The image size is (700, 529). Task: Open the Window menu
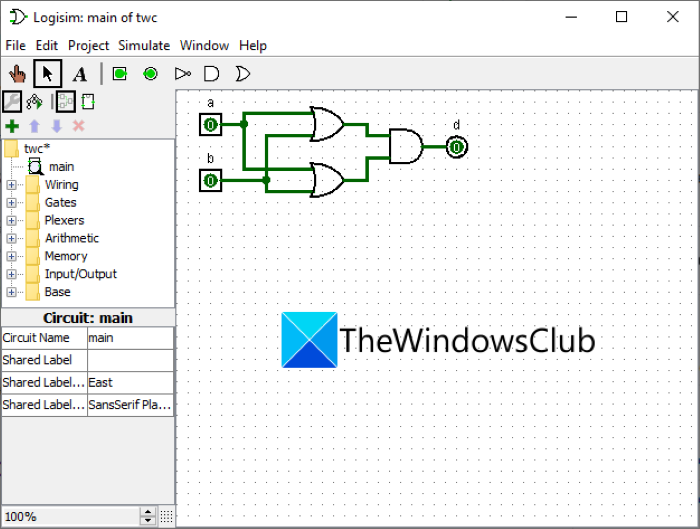204,46
